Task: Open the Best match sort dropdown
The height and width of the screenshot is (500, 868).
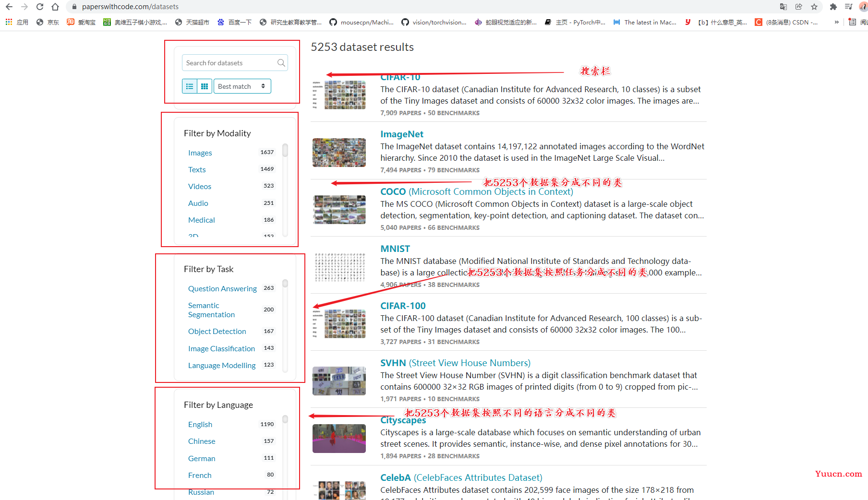Action: tap(242, 86)
